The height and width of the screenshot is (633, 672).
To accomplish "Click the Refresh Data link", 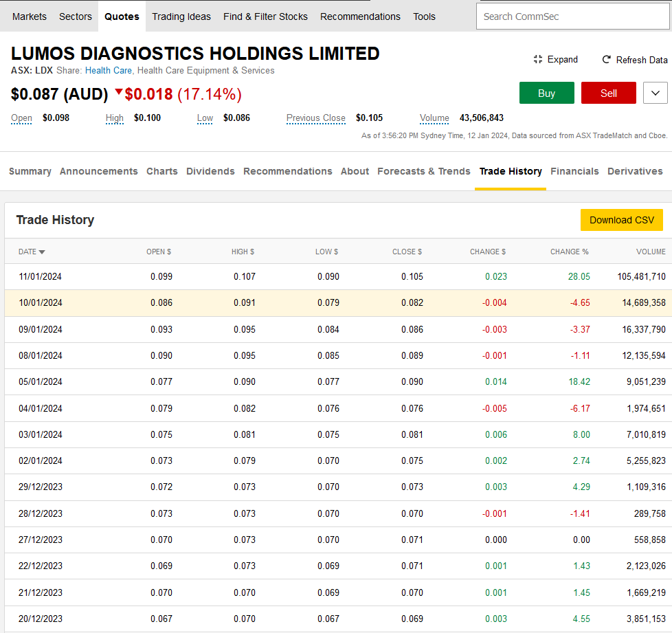I will point(642,60).
